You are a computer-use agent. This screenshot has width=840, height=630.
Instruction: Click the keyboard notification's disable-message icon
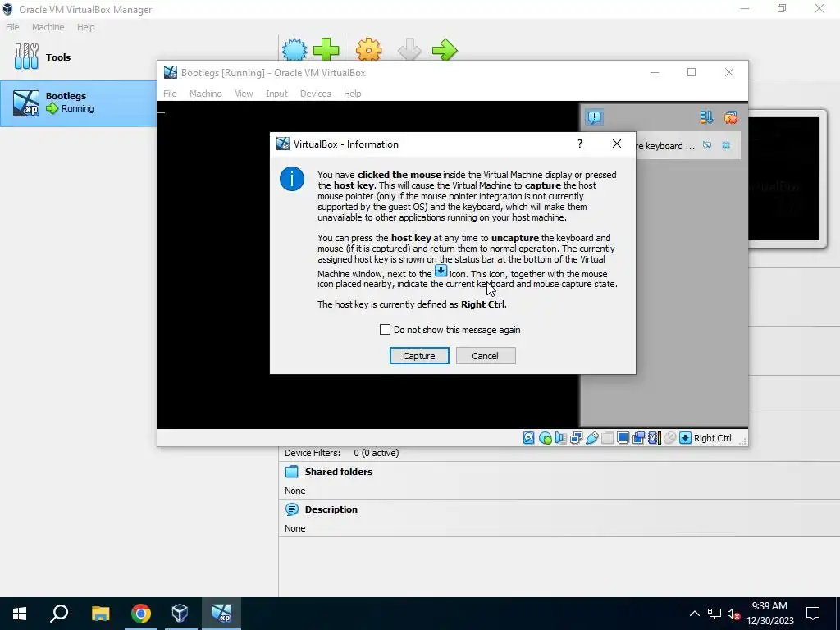click(x=707, y=145)
